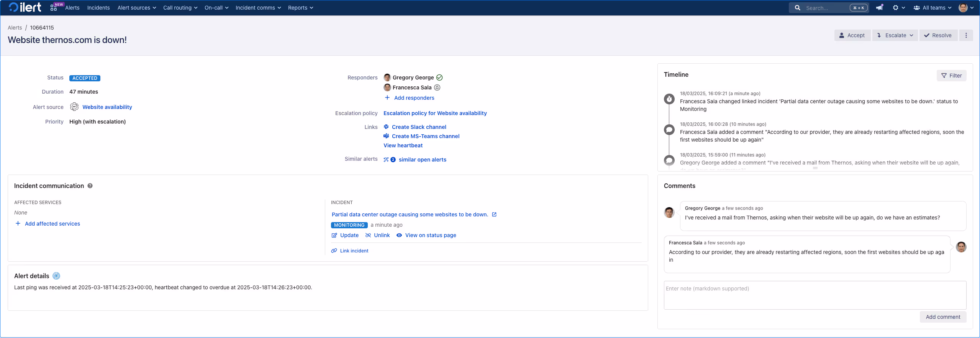Viewport: 980px width, 338px height.
Task: Click Gregory George's accepted checkmark icon
Action: (439, 77)
